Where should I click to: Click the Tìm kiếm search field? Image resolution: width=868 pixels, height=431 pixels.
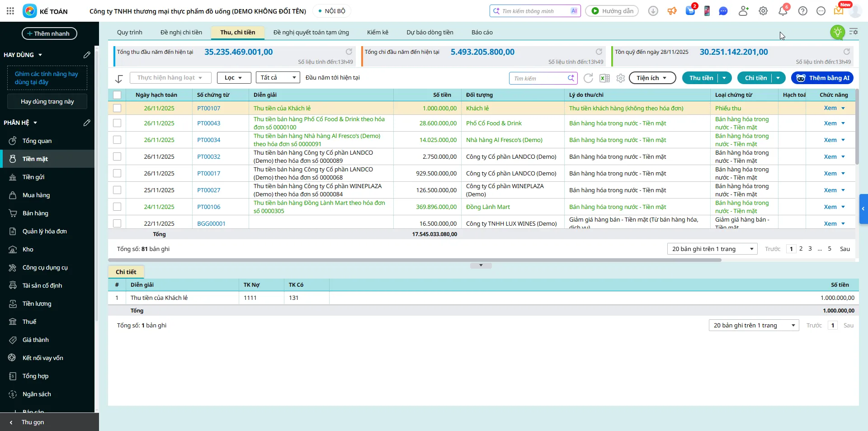[539, 79]
